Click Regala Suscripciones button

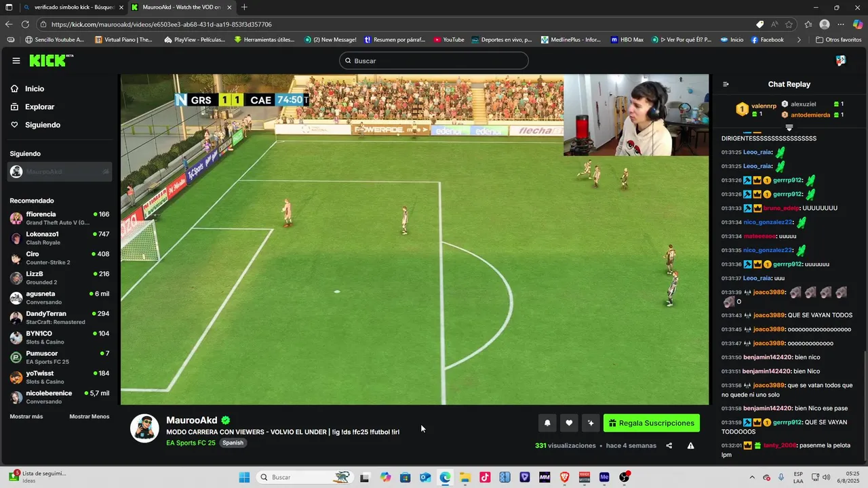click(x=652, y=423)
